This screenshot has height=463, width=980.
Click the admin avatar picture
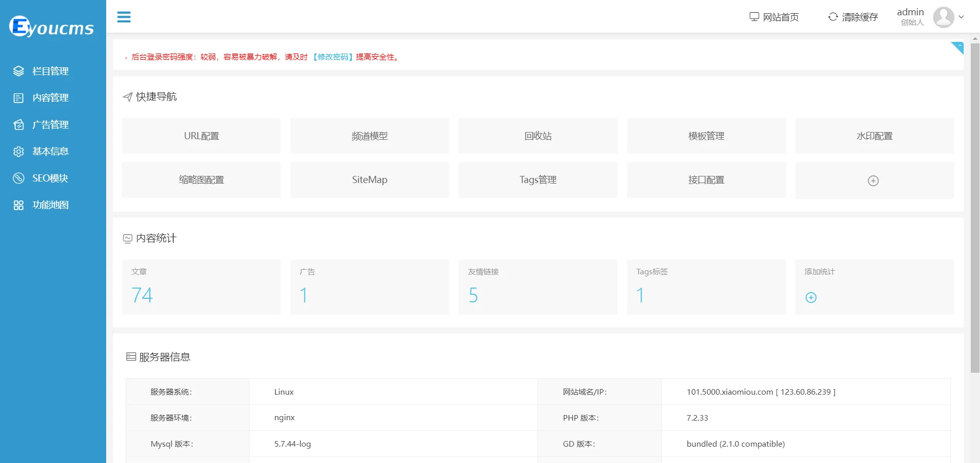pyautogui.click(x=943, y=17)
